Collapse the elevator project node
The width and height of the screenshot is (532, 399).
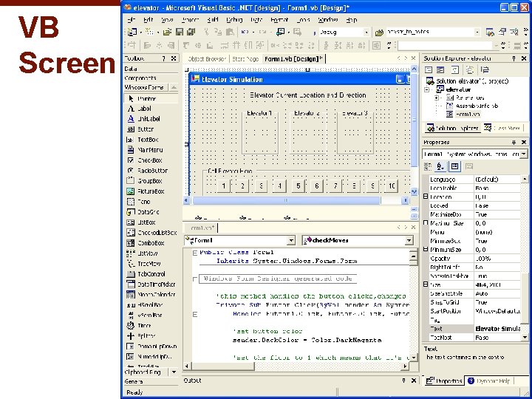[x=428, y=89]
